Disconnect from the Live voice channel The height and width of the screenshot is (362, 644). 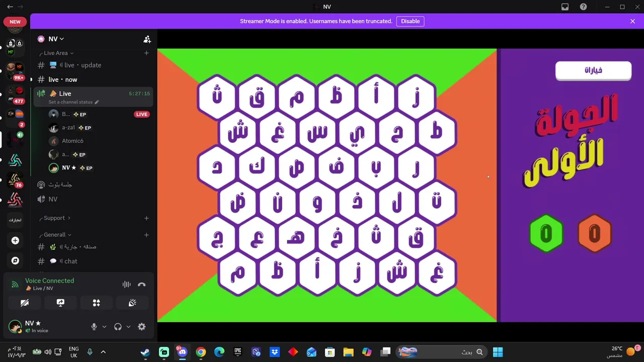tap(142, 285)
